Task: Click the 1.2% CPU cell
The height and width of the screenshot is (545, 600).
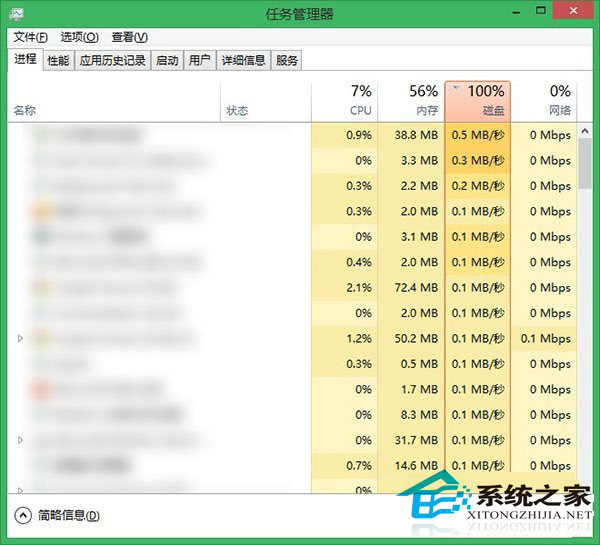Action: click(x=344, y=339)
